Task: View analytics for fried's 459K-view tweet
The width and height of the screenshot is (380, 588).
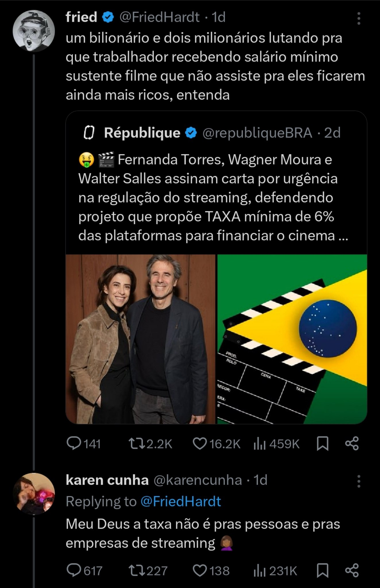Action: point(259,444)
